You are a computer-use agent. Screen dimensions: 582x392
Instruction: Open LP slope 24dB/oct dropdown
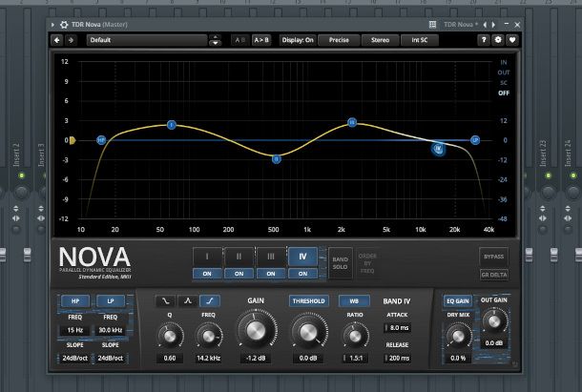(111, 359)
